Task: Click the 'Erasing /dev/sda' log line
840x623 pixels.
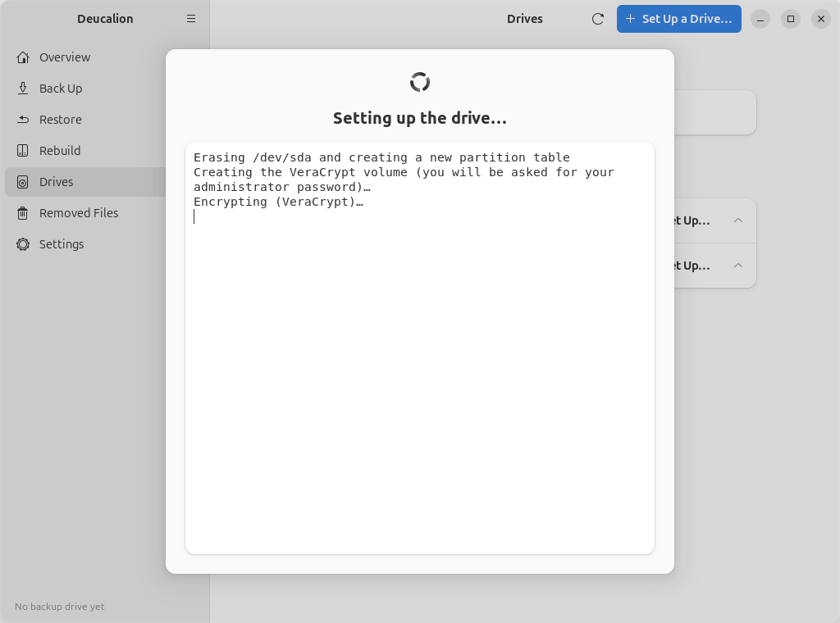Action: pos(381,157)
